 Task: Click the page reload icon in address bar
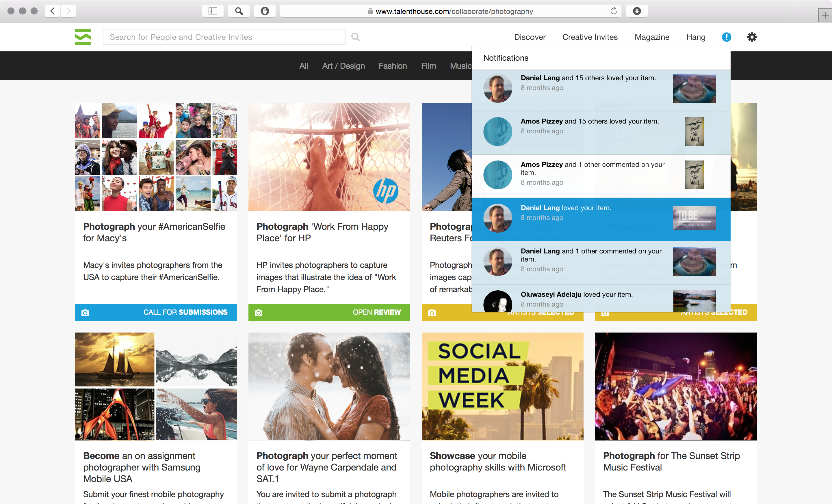point(614,11)
